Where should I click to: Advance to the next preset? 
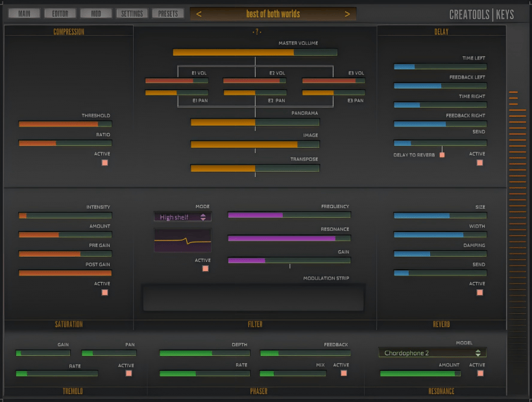click(x=347, y=13)
